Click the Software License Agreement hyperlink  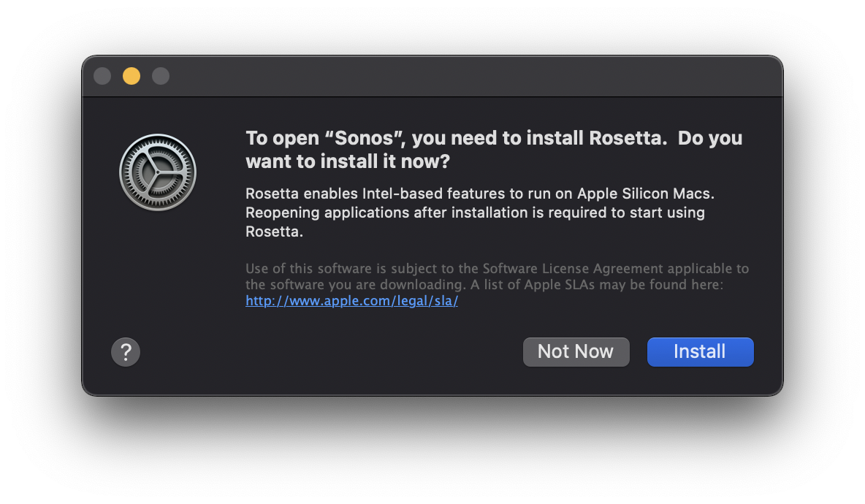(x=351, y=300)
